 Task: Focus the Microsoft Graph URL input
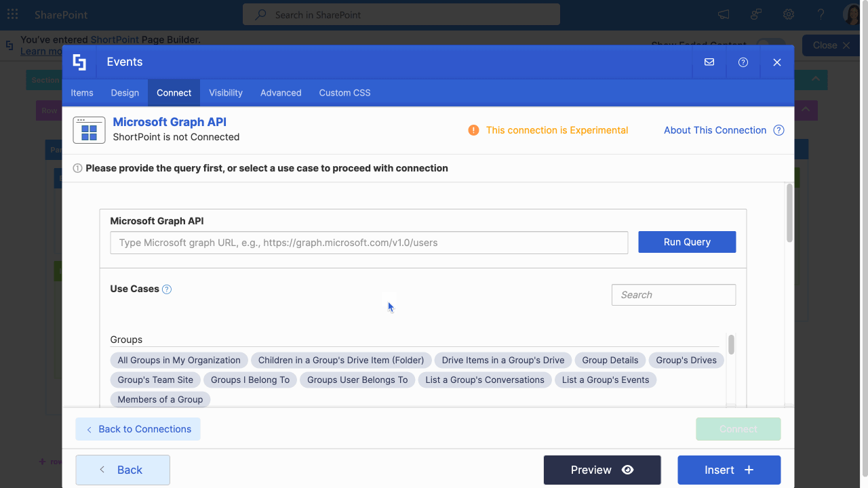(x=369, y=243)
